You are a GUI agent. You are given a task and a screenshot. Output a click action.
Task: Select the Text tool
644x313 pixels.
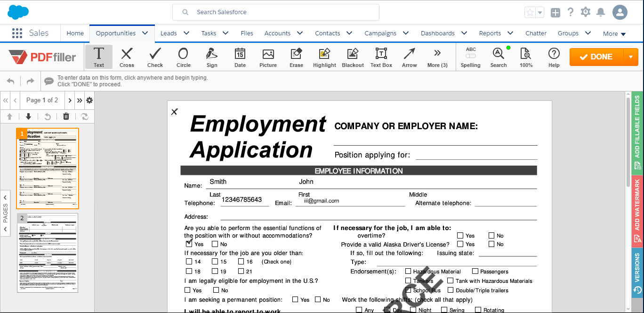tap(99, 57)
